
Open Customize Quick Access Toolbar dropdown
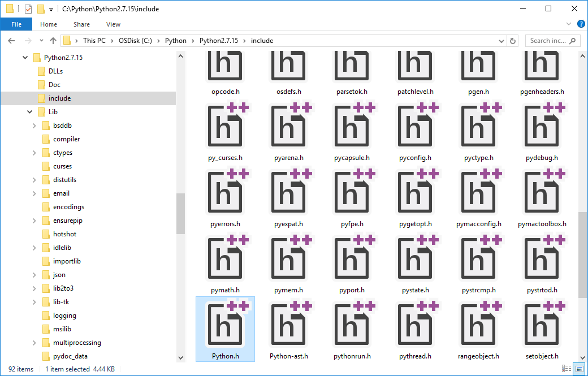click(x=51, y=10)
